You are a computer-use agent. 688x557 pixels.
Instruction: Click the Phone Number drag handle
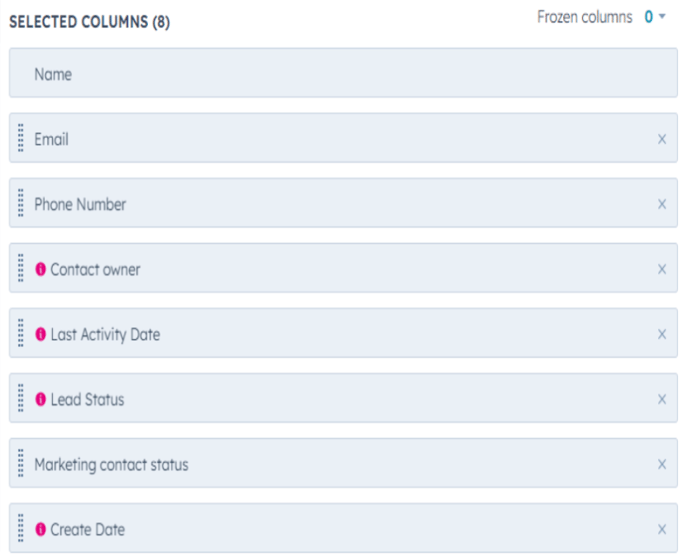pos(21,204)
